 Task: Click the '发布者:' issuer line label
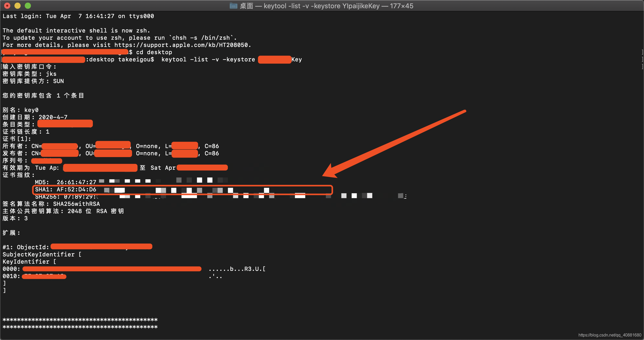(15, 153)
